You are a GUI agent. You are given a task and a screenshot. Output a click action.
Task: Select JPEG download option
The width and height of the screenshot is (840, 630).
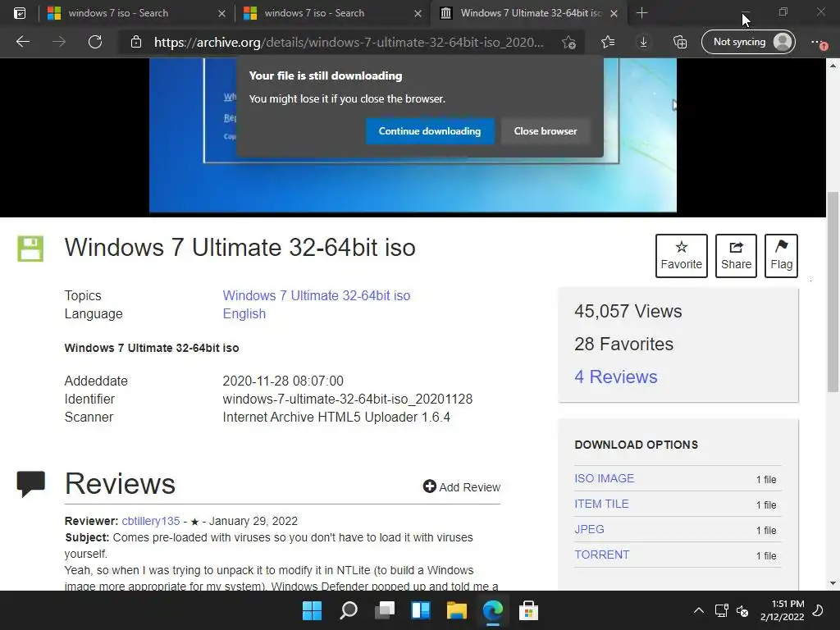point(589,529)
